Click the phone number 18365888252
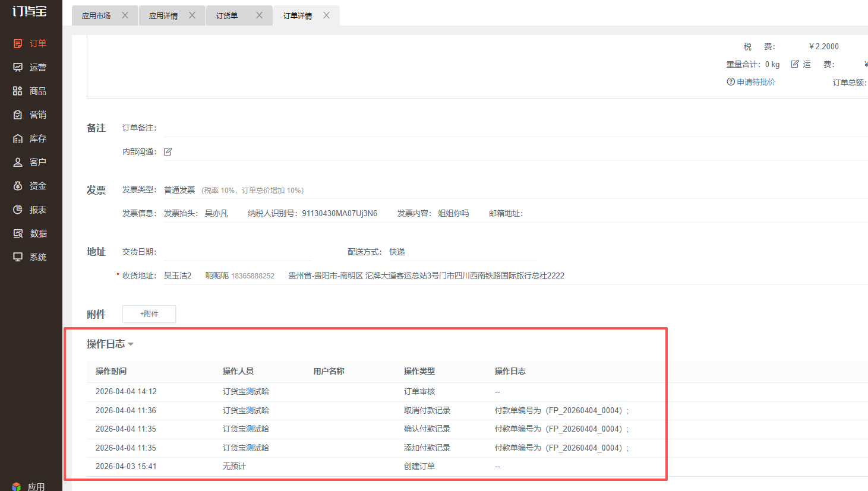The image size is (868, 491). click(252, 275)
